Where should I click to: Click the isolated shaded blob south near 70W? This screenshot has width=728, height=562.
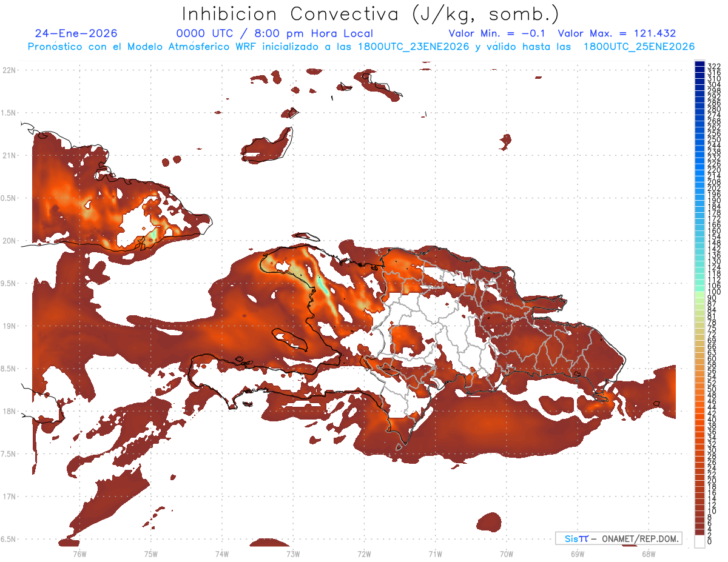(x=489, y=521)
